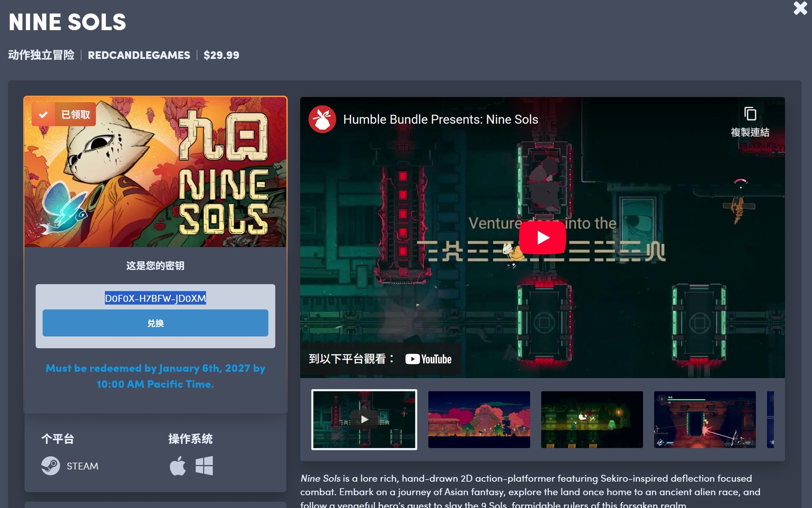
Task: Select the pink trees village screenshot thumbnail
Action: click(479, 419)
